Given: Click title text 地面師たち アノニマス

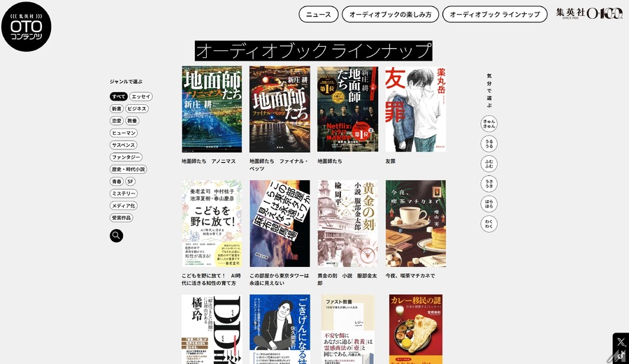Looking at the screenshot, I should tap(208, 161).
